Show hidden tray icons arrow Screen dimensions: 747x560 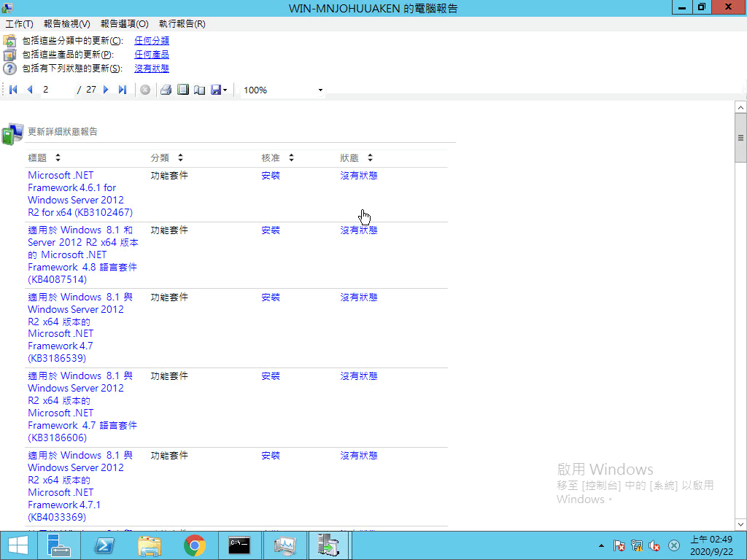(x=601, y=545)
